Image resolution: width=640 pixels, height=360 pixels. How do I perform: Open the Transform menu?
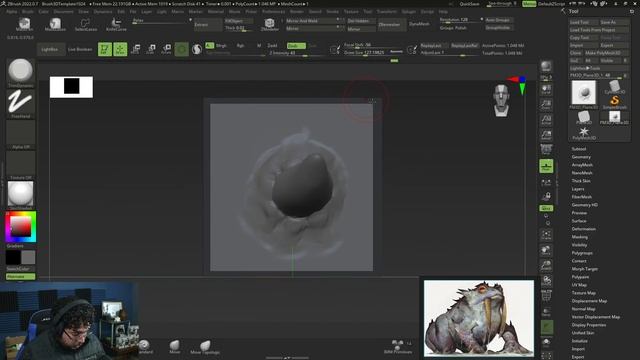(386, 12)
